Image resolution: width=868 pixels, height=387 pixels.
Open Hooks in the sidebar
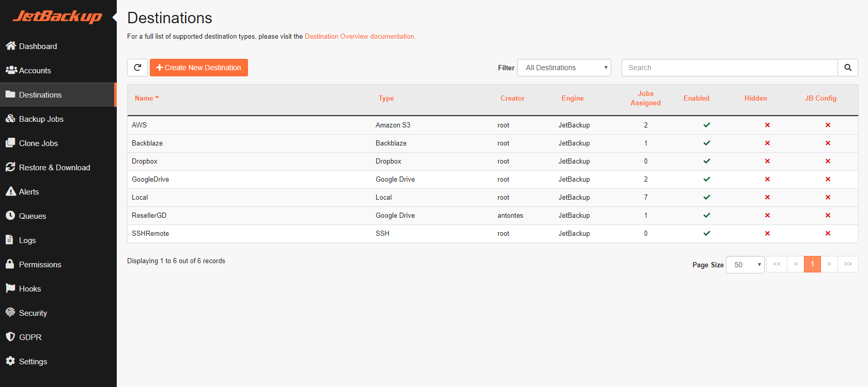click(58, 288)
